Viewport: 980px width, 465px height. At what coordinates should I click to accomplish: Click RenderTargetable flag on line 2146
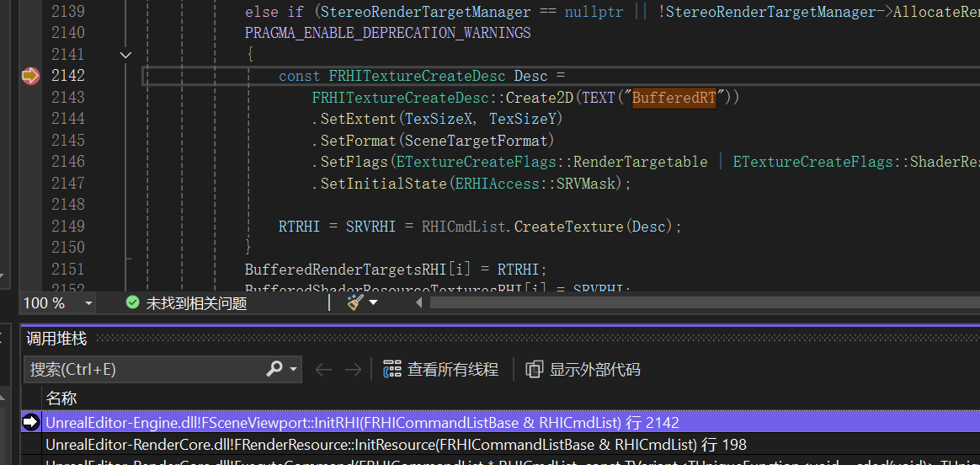click(641, 162)
